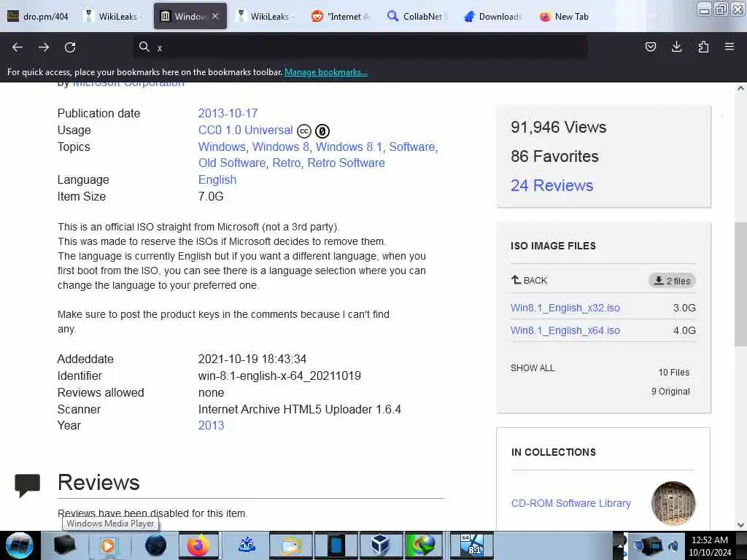Open the CC0 1.0 Universal license link
The height and width of the screenshot is (560, 747).
click(245, 130)
